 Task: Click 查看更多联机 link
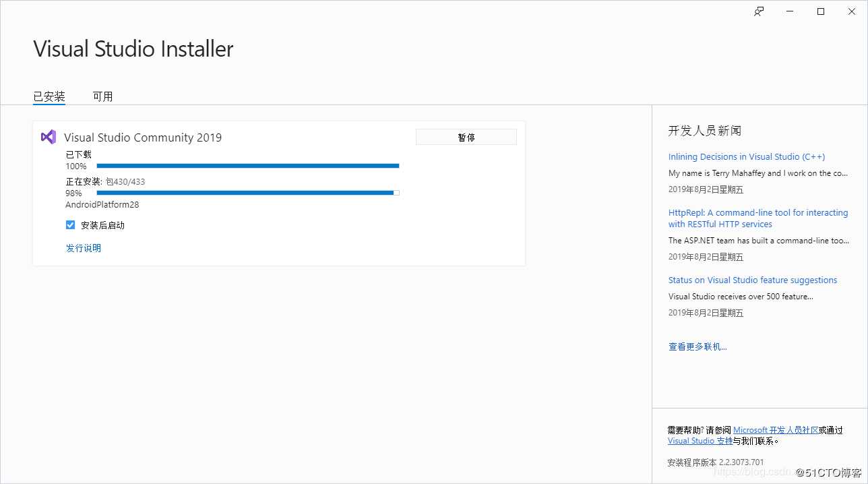click(697, 346)
